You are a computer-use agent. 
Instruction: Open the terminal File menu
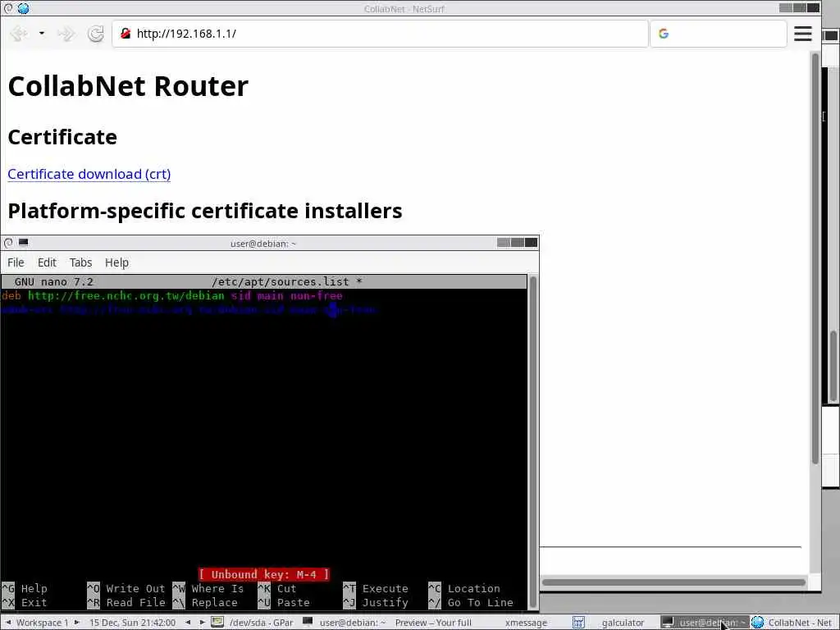(16, 262)
